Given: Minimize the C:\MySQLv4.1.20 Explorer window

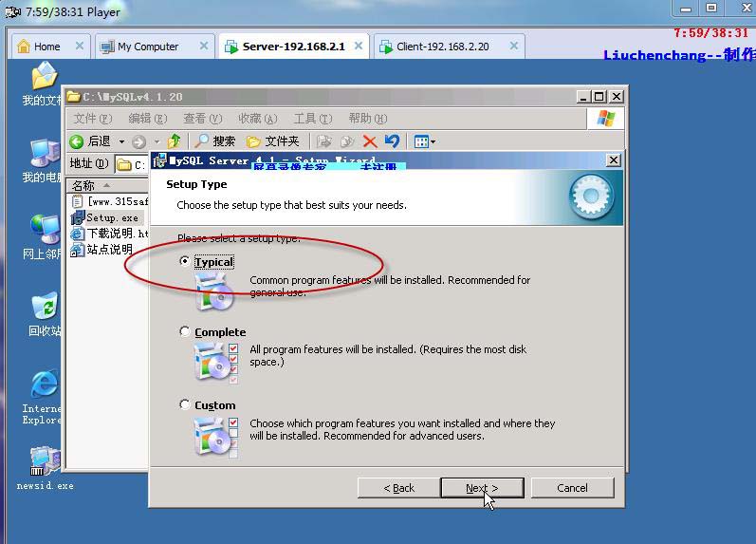Looking at the screenshot, I should pyautogui.click(x=584, y=97).
